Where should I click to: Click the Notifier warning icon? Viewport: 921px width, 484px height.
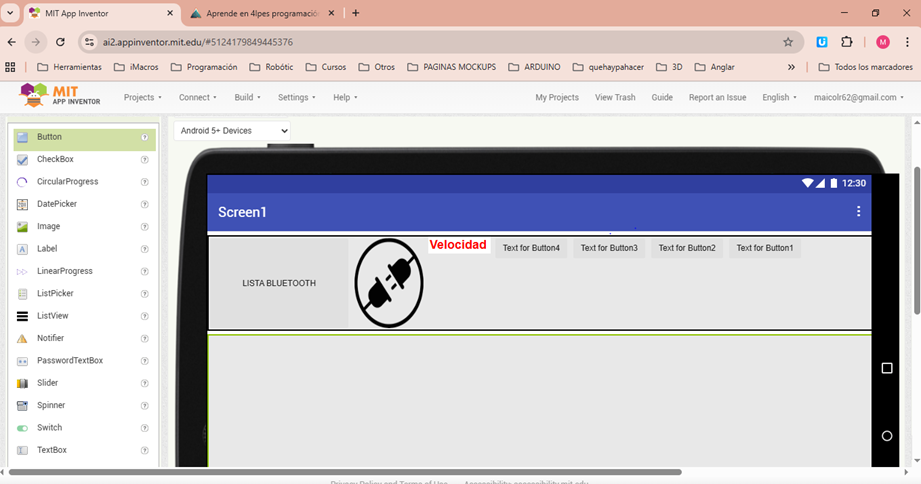[x=23, y=338]
